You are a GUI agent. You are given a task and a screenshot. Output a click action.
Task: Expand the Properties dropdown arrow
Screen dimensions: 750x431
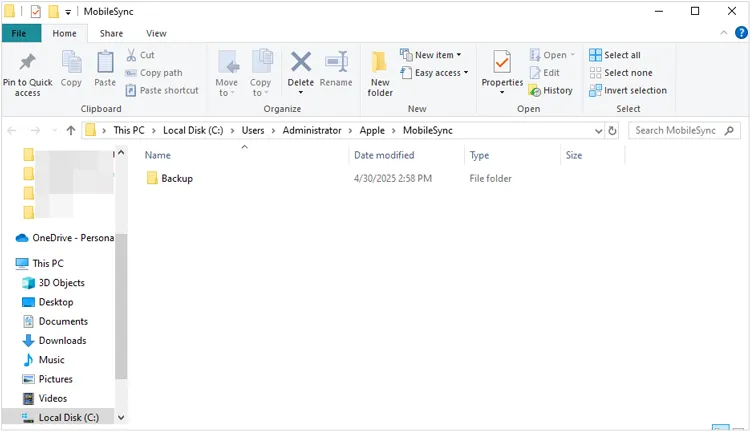pyautogui.click(x=502, y=92)
